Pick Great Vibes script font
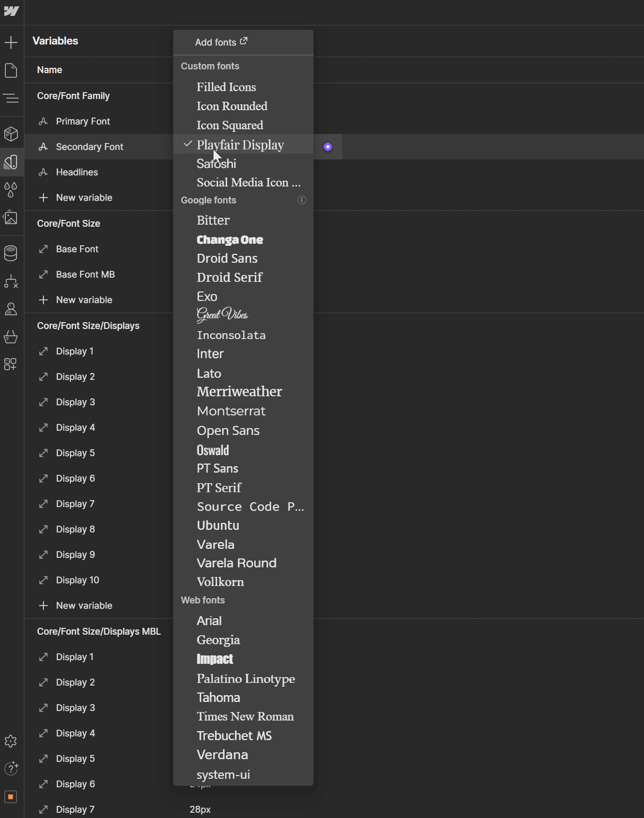This screenshot has height=818, width=644. click(x=243, y=316)
